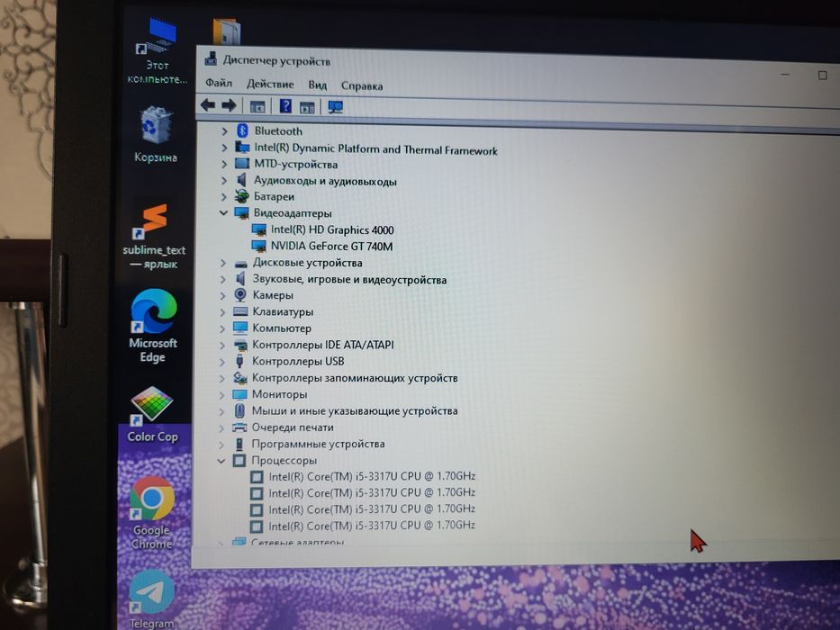Expand the Контроллеры USB node

[x=222, y=362]
